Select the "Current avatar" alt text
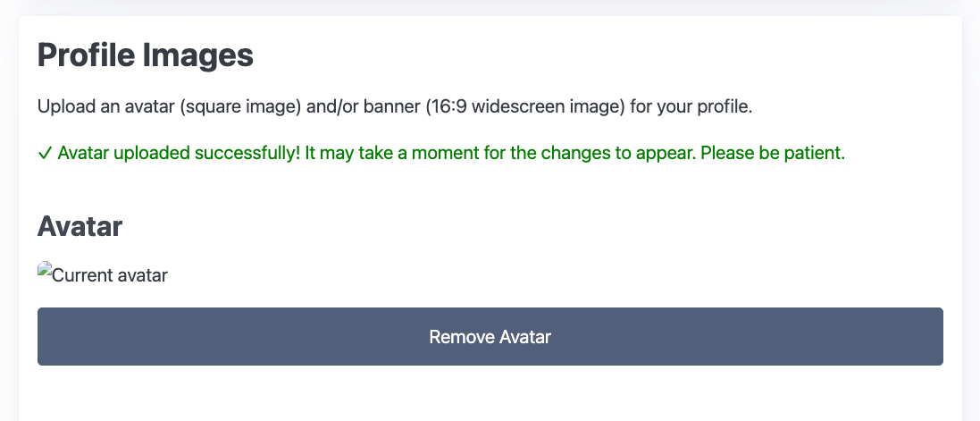This screenshot has height=421, width=980. (110, 275)
